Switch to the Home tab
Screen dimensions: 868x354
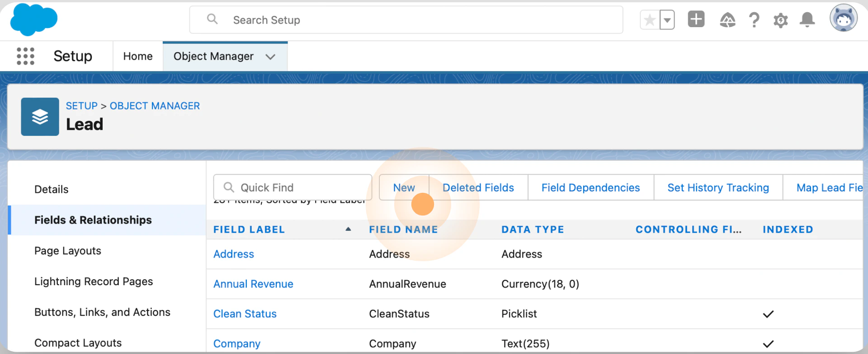[138, 56]
